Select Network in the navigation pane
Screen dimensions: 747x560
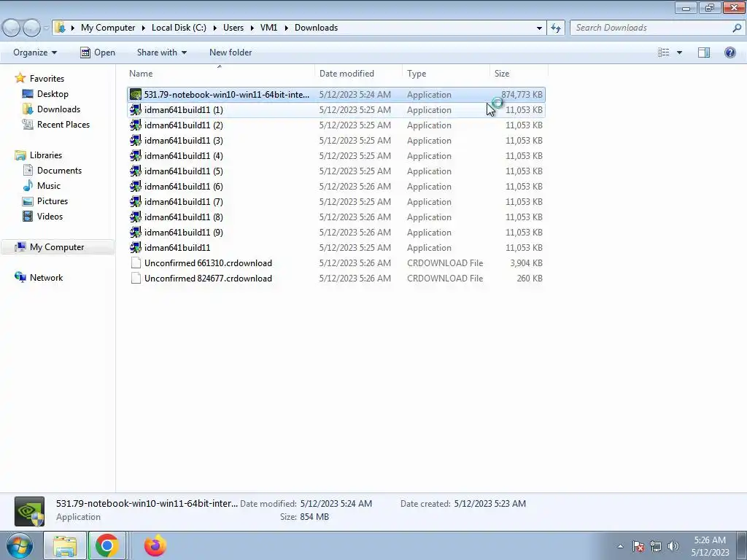click(x=46, y=278)
